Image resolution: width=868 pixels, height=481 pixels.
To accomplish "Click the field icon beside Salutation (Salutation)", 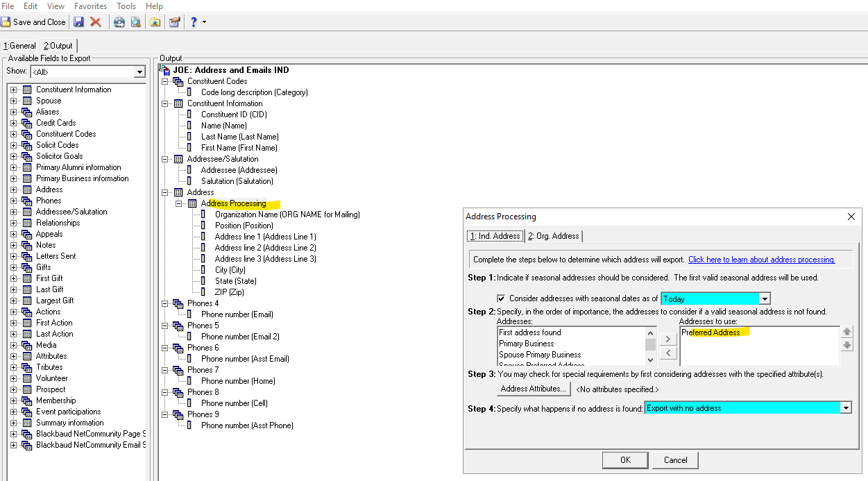I will 189,181.
